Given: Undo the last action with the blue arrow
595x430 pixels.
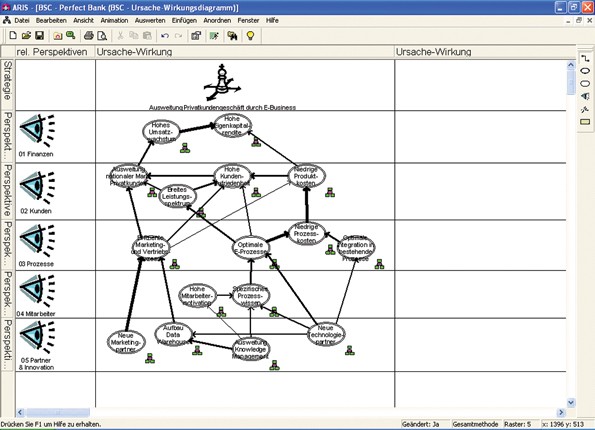Looking at the screenshot, I should click(165, 36).
